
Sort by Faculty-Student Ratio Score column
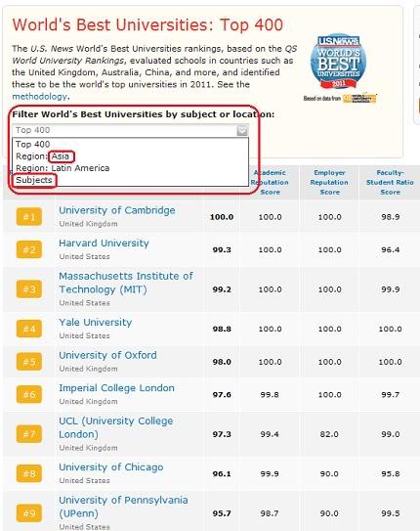pos(390,182)
